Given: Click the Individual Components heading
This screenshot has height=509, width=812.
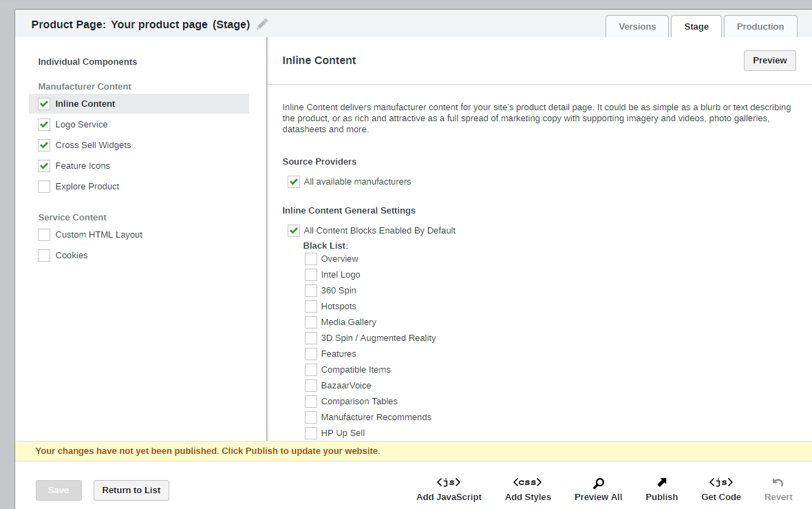Looking at the screenshot, I should coord(87,62).
